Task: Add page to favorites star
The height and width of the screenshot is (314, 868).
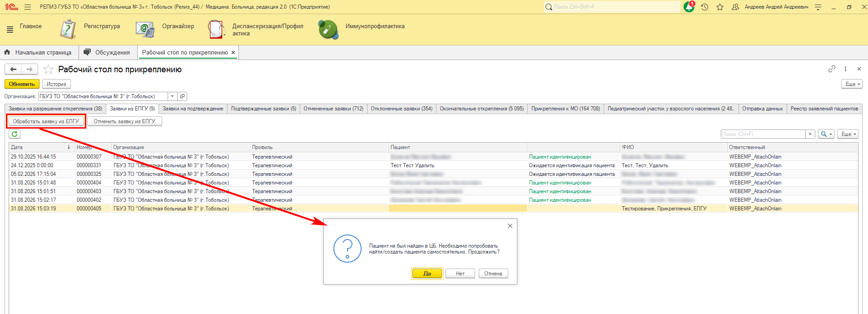Action: click(x=48, y=70)
